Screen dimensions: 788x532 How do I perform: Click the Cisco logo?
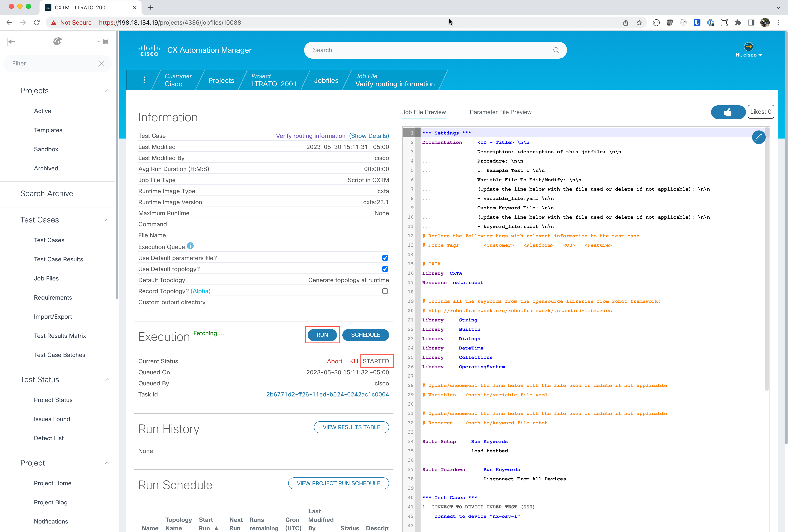click(149, 50)
